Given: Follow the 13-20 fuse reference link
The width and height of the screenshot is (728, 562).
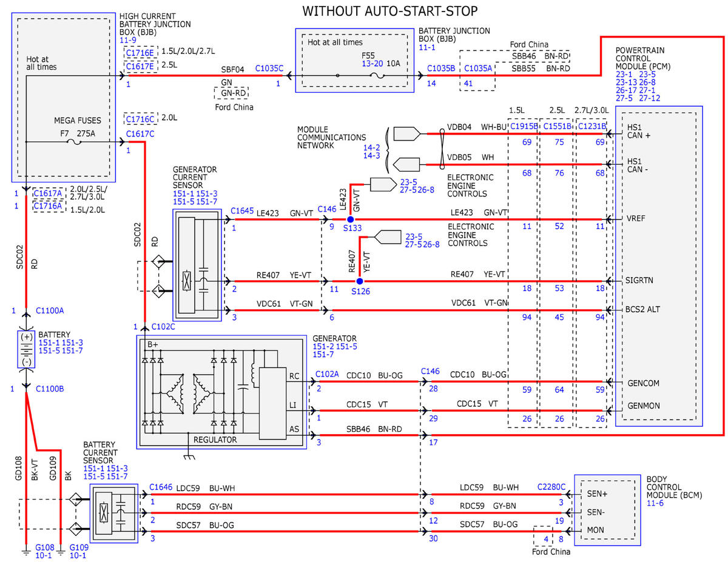Looking at the screenshot, I should [x=372, y=63].
